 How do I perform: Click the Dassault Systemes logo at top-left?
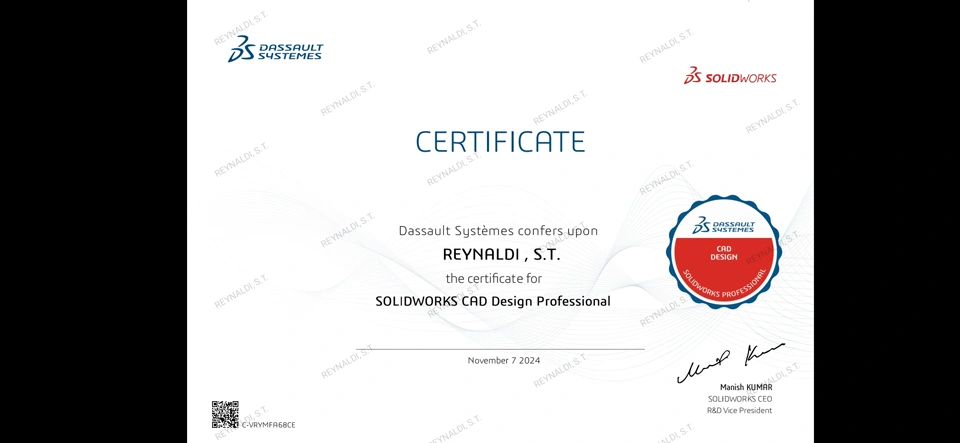[x=276, y=48]
